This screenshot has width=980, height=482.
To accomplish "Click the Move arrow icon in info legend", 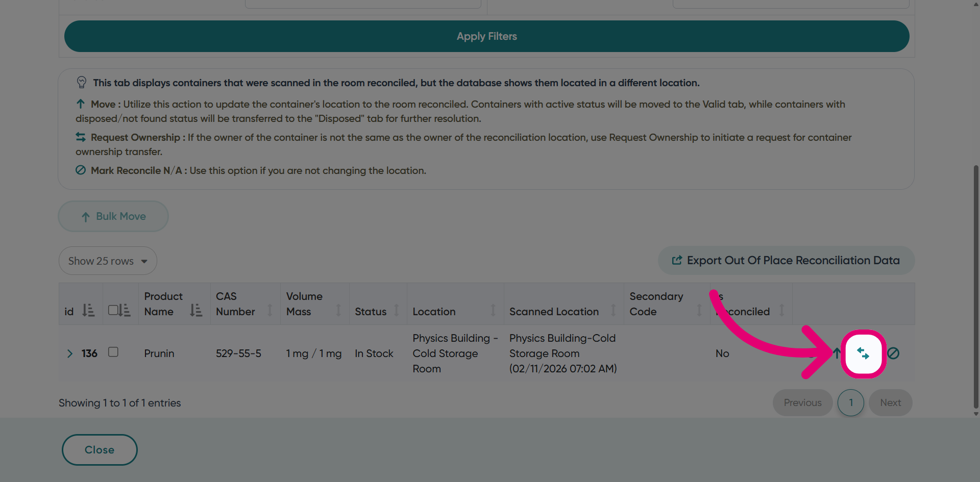I will (81, 104).
